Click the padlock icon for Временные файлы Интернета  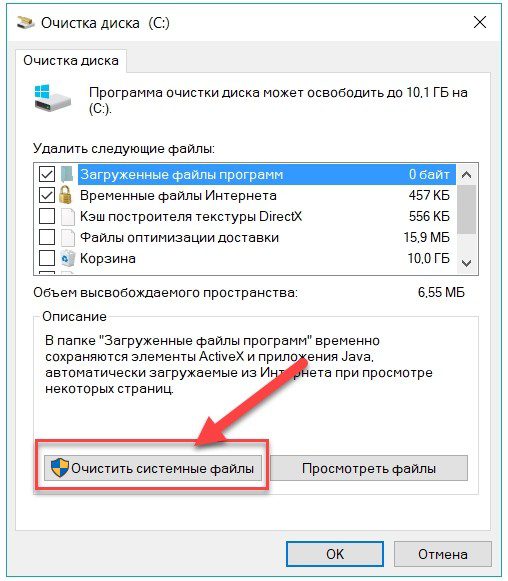tap(66, 195)
